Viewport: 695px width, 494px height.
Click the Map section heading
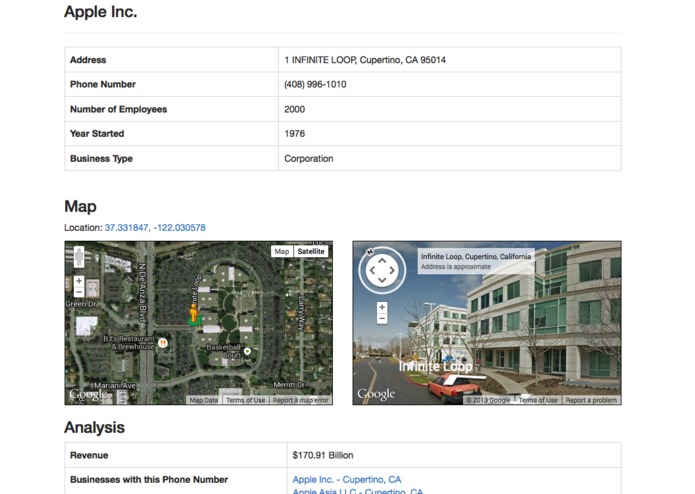click(80, 206)
